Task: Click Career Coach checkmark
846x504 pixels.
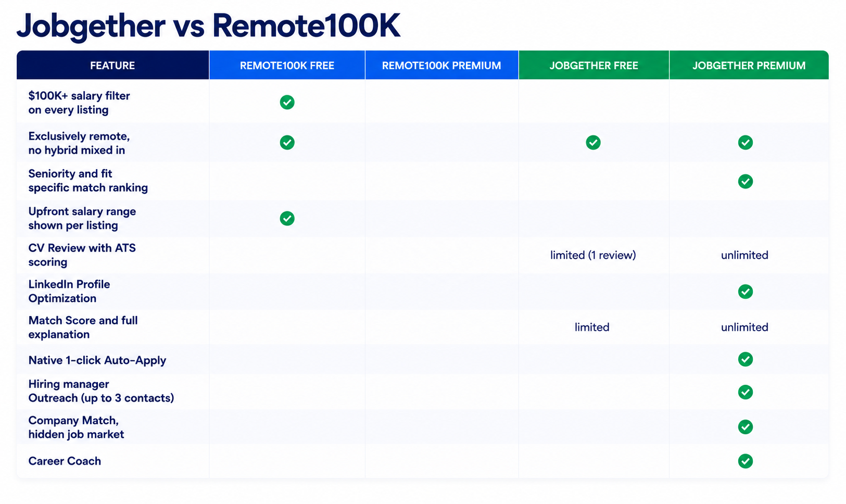Action: [745, 461]
